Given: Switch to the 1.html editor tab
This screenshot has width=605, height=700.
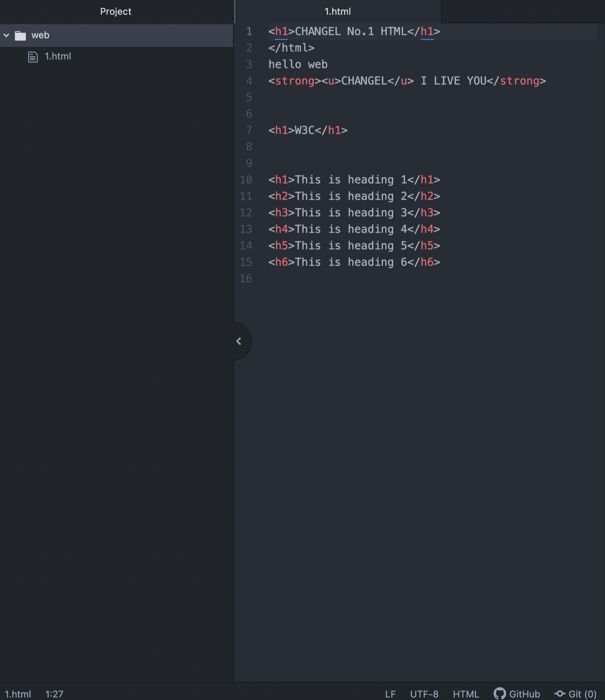Looking at the screenshot, I should click(x=337, y=11).
